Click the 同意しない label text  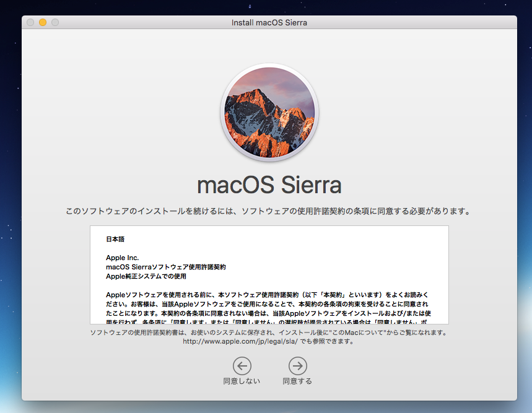(x=242, y=381)
